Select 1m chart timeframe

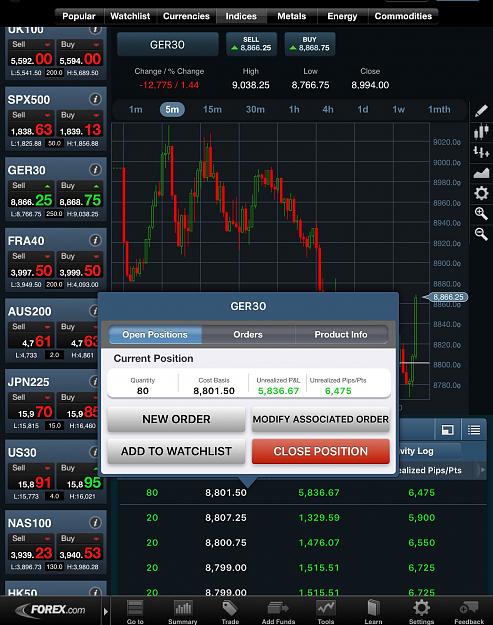pyautogui.click(x=136, y=110)
